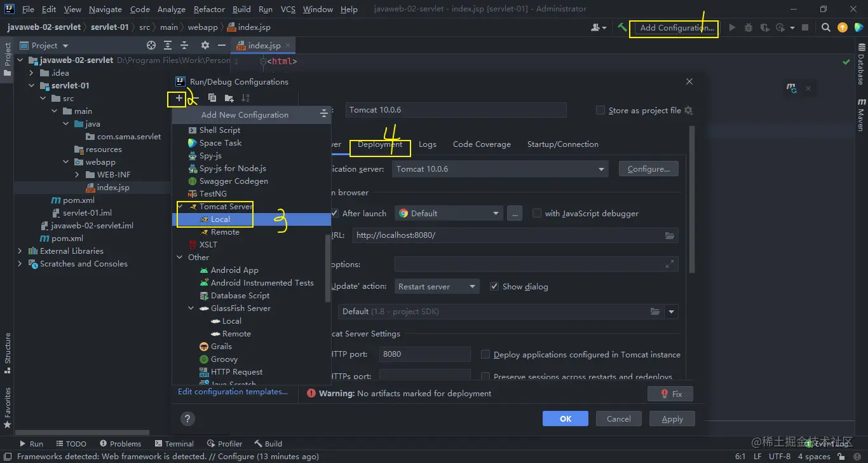Collapse the GlassFish Server node
Viewport: 868px width, 463px height.
point(192,308)
